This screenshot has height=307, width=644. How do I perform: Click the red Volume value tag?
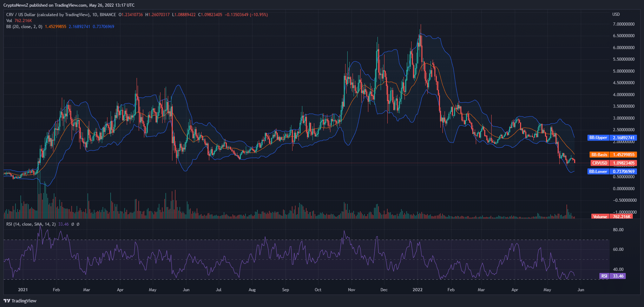click(x=611, y=217)
